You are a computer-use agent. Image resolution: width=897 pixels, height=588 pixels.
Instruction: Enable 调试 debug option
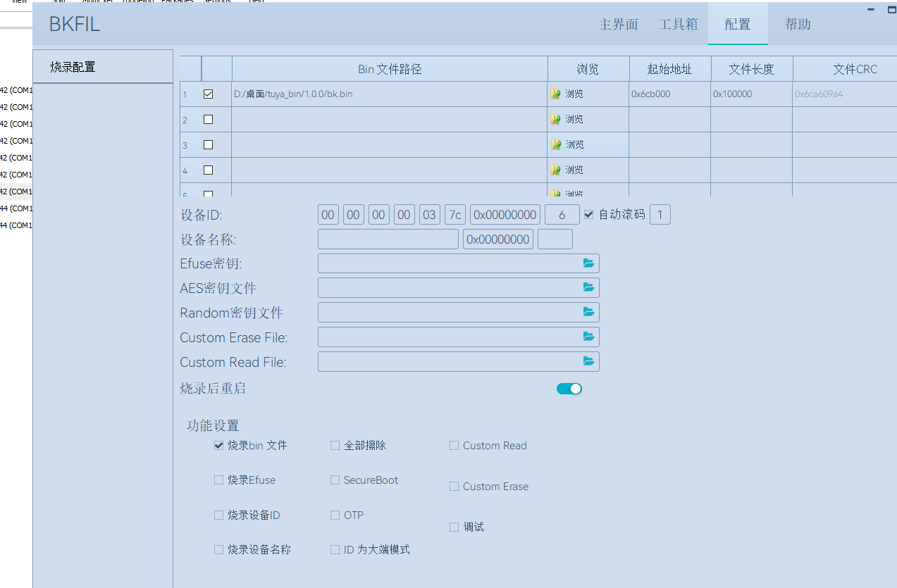[x=454, y=527]
